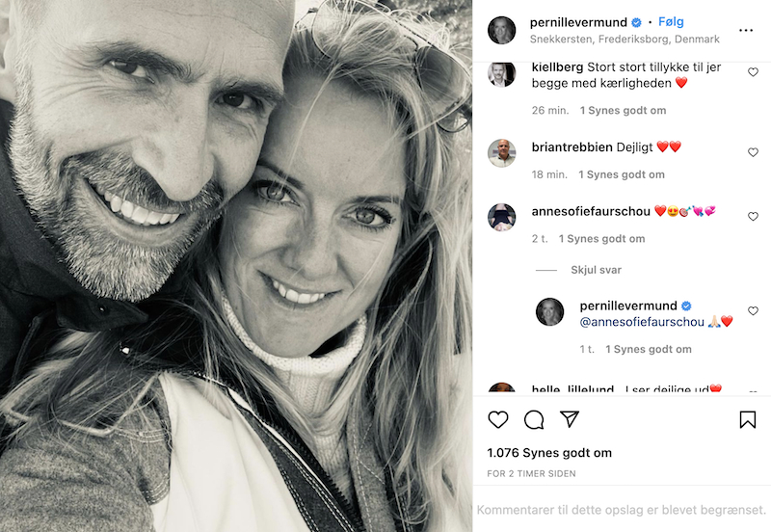Click the black-and-white couple photo
771x532 pixels.
[236, 266]
